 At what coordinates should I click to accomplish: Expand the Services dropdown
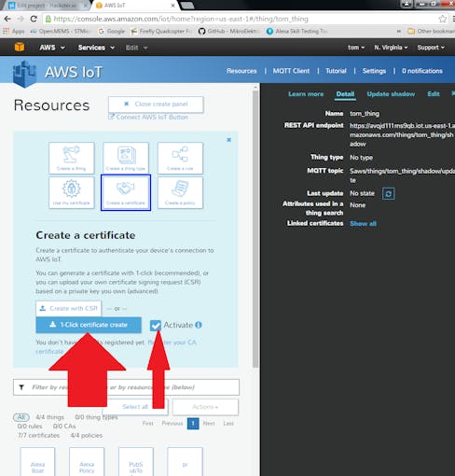tap(96, 48)
